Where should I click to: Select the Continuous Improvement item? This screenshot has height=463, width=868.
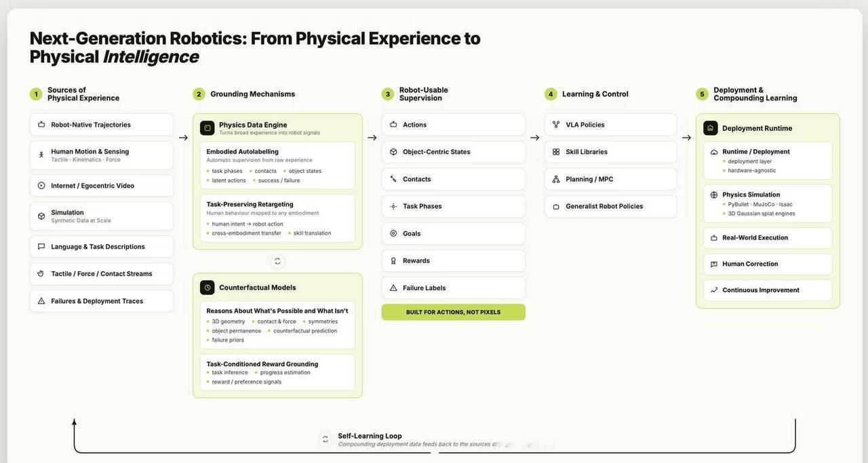pos(768,290)
